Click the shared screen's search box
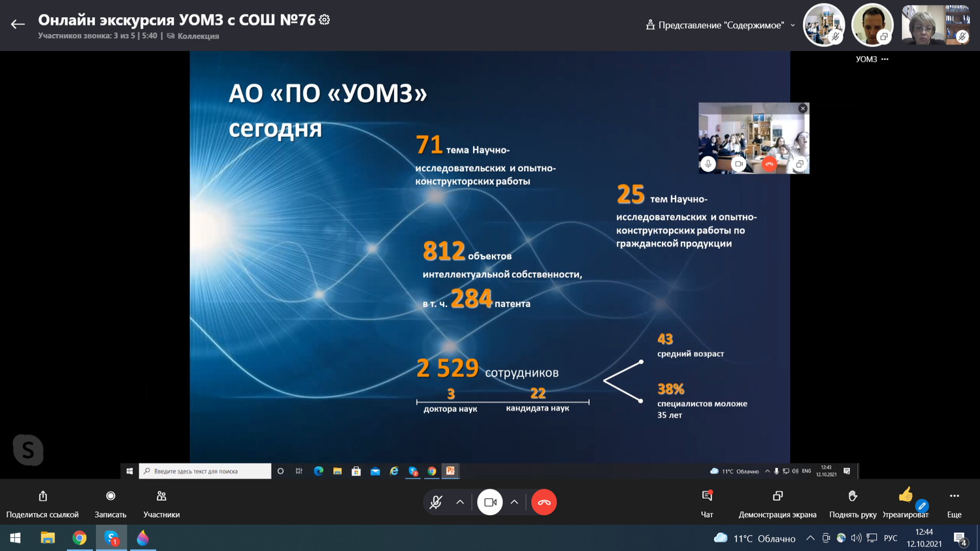This screenshot has height=551, width=980. point(205,471)
